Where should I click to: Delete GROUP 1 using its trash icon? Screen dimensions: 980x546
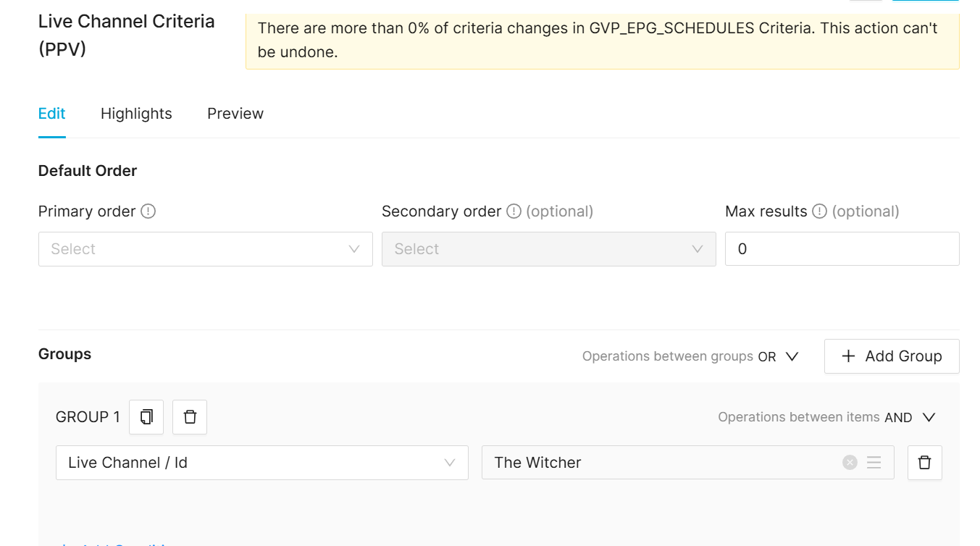point(190,417)
